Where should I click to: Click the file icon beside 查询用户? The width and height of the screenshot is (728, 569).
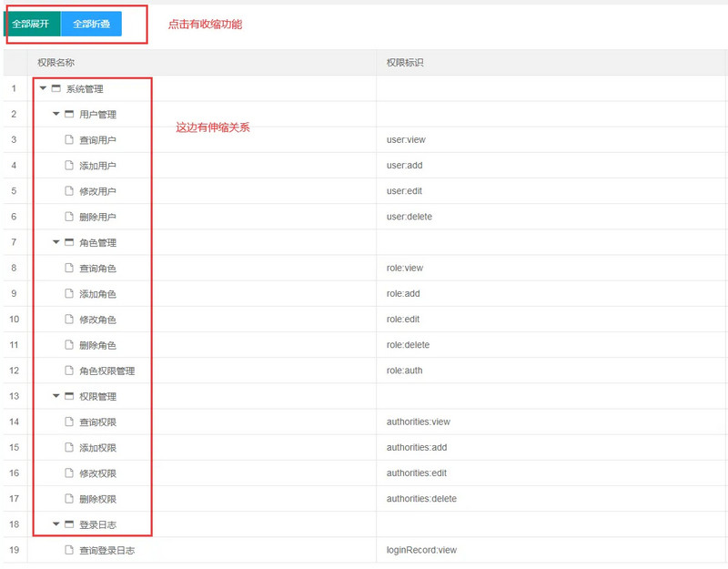click(69, 140)
